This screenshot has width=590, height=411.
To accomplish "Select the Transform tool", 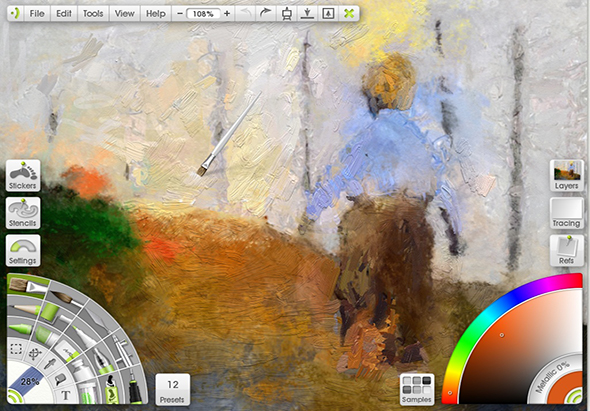I will (x=35, y=353).
